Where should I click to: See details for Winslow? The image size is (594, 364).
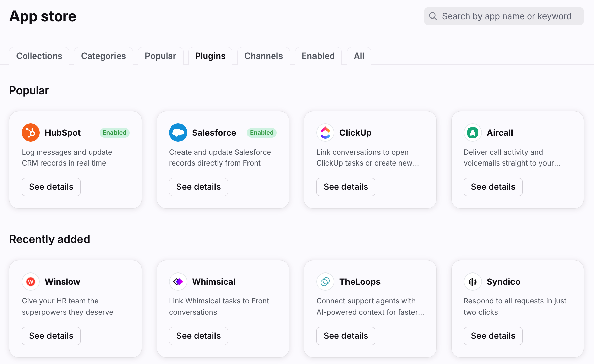pyautogui.click(x=51, y=336)
